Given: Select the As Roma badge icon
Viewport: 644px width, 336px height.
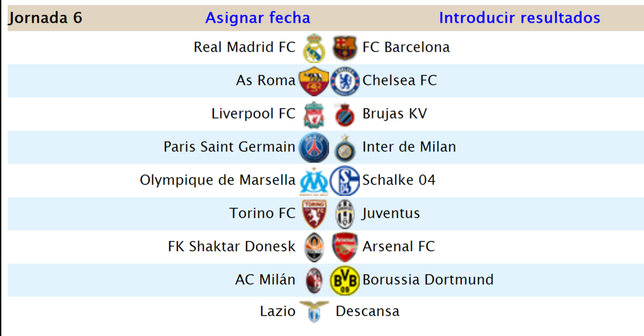Looking at the screenshot, I should click(x=314, y=81).
